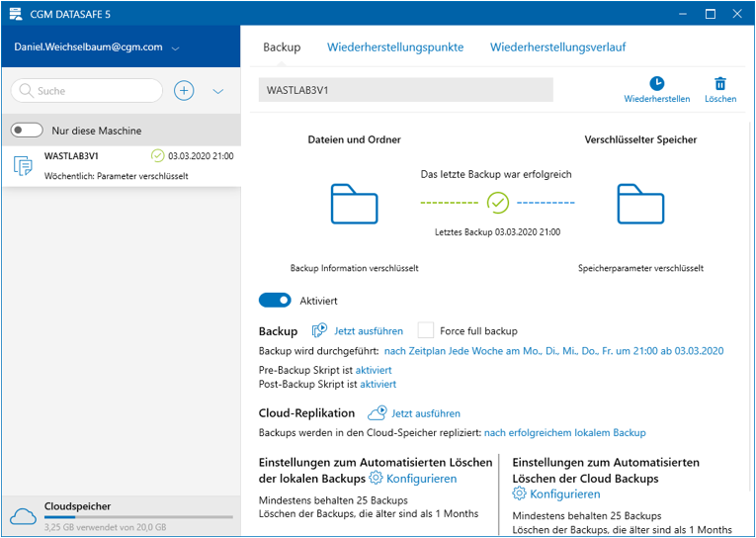Click Dateien und Ordner heading
This screenshot has width=756, height=538.
point(355,139)
